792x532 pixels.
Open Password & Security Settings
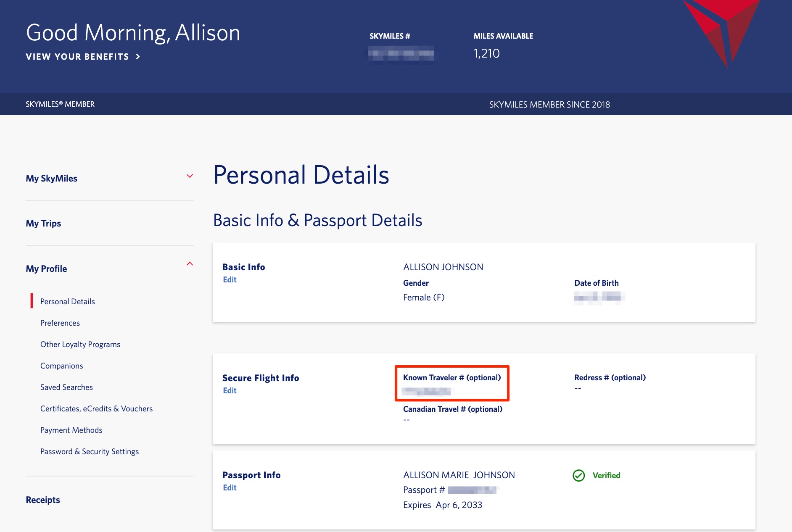point(89,451)
